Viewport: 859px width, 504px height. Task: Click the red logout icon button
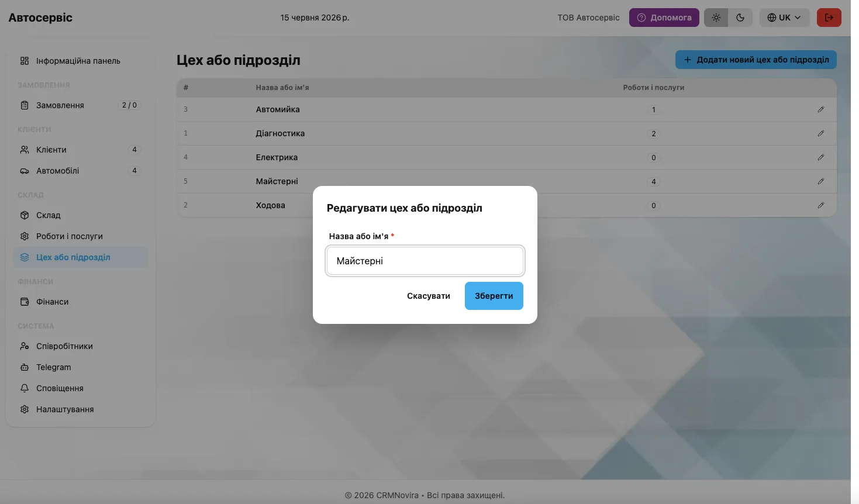829,18
